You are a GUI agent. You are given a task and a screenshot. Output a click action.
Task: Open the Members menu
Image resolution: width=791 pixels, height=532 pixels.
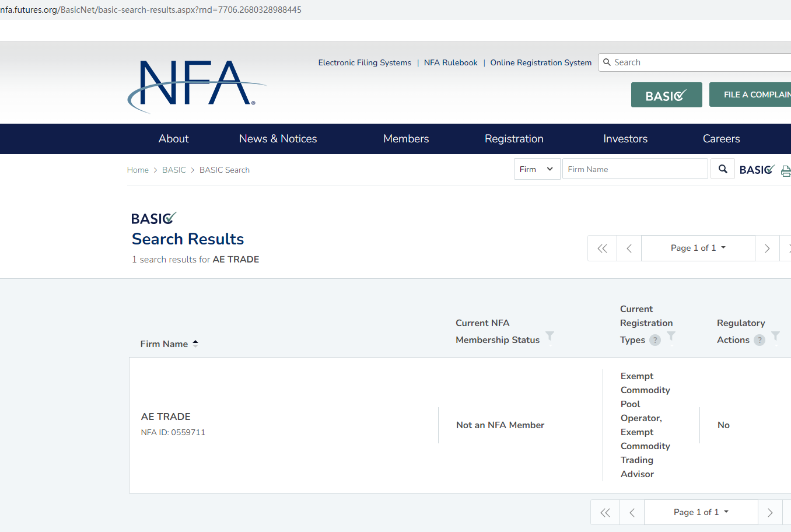tap(406, 139)
